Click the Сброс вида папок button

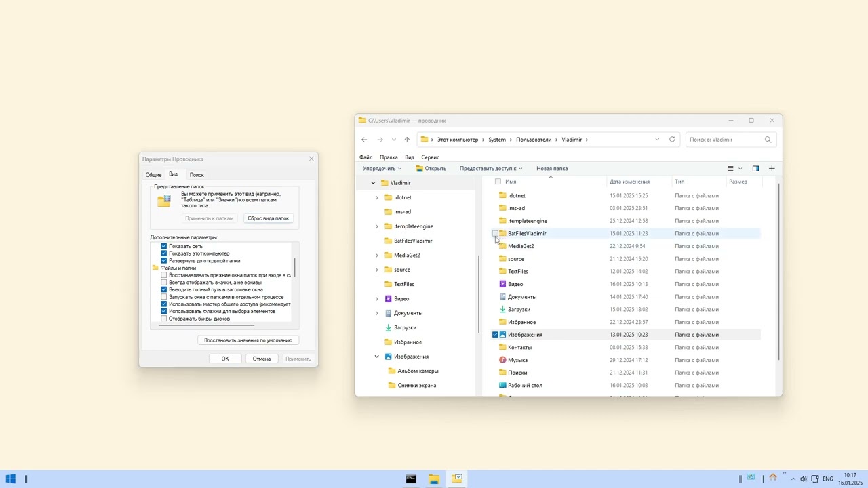click(x=269, y=218)
